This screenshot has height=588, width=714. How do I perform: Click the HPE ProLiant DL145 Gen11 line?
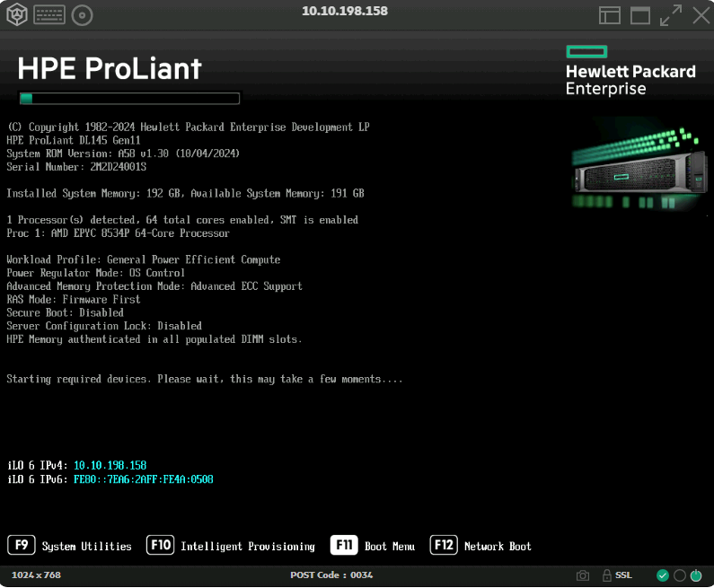click(x=74, y=141)
